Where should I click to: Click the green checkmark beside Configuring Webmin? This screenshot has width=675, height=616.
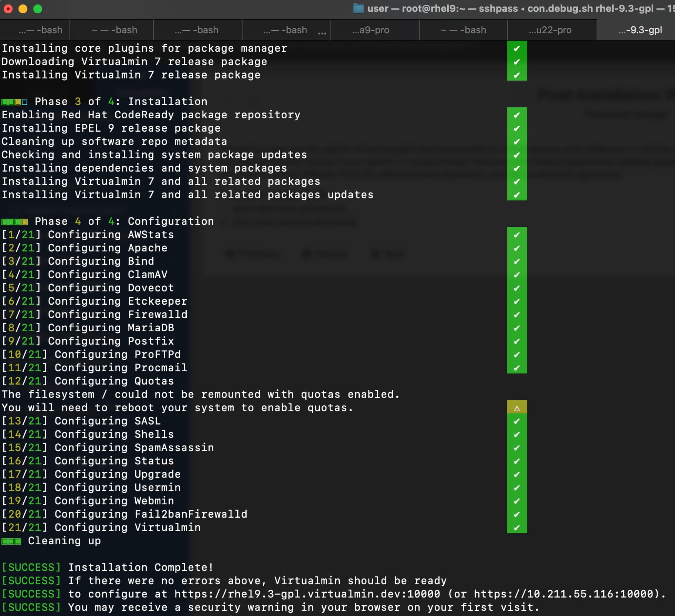tap(517, 501)
